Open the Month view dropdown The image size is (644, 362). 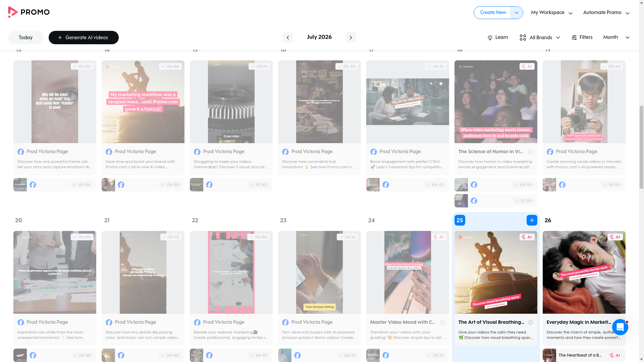pyautogui.click(x=616, y=38)
